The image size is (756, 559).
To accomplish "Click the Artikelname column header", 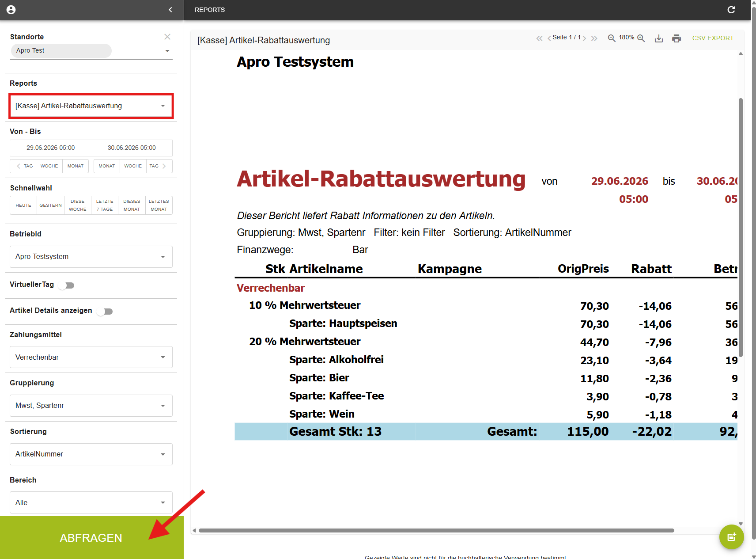I will click(326, 269).
